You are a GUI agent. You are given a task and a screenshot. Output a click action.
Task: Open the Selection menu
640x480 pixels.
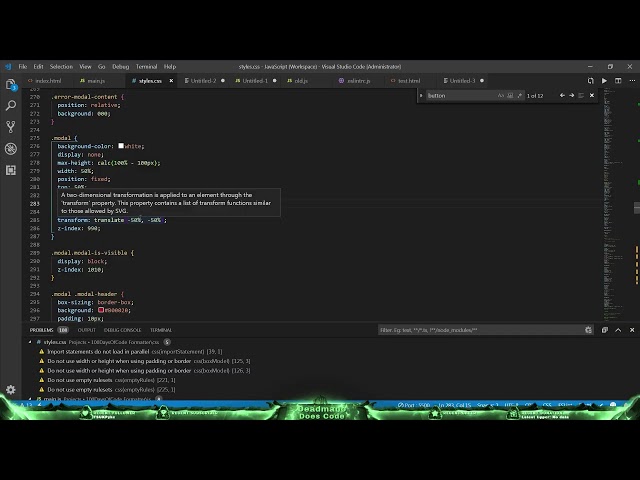pos(61,67)
